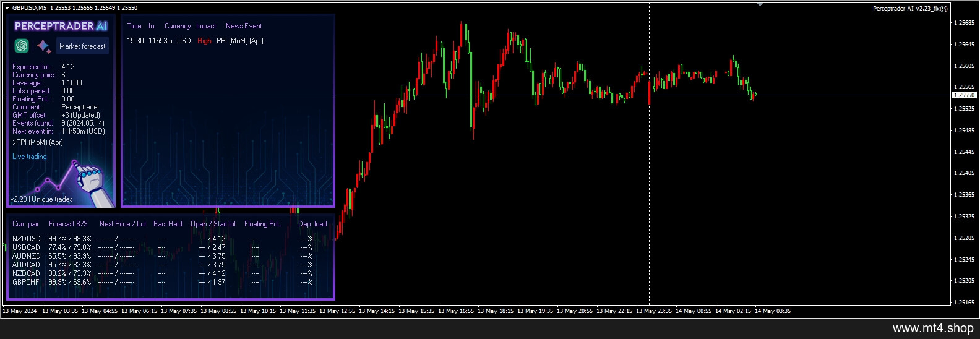Click the News Event column header
The image size is (980, 339).
[x=244, y=26]
